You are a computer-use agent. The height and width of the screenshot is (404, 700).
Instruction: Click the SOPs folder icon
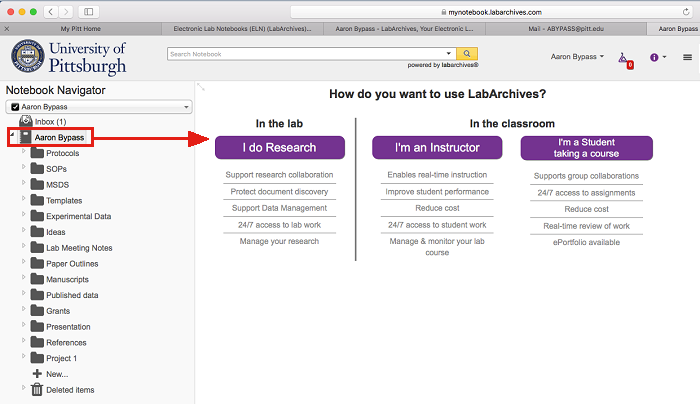37,169
